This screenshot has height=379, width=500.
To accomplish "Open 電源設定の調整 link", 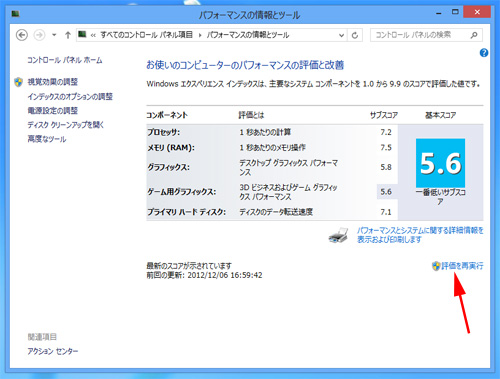I will [53, 111].
